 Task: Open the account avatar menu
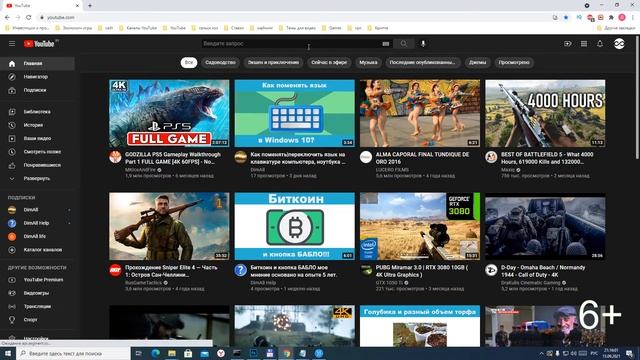(619, 44)
